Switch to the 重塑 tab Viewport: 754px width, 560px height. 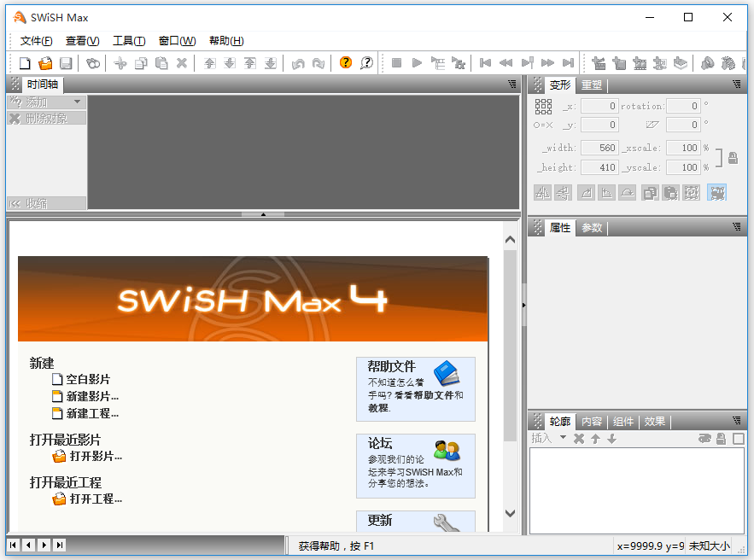pos(592,85)
